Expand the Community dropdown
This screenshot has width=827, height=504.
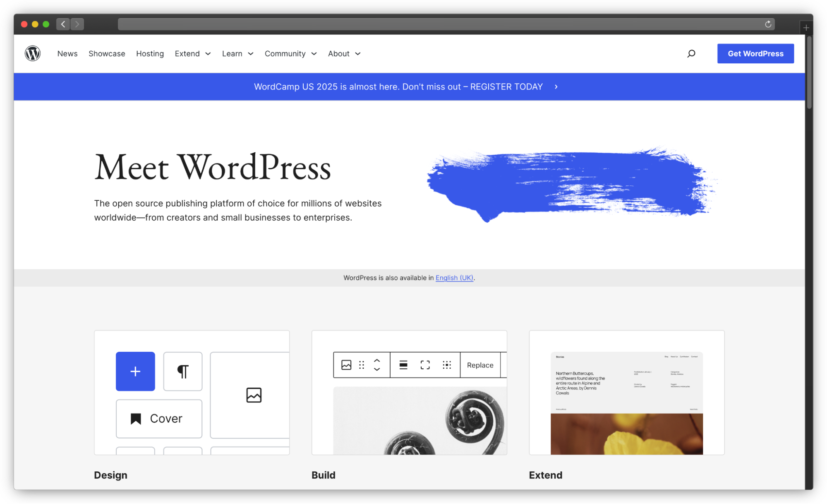click(290, 53)
